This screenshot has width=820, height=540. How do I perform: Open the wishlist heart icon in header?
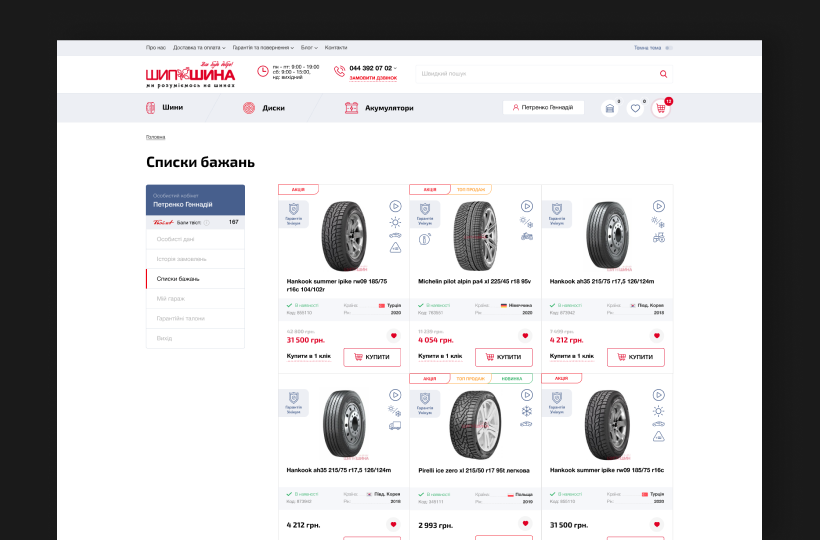(x=635, y=108)
